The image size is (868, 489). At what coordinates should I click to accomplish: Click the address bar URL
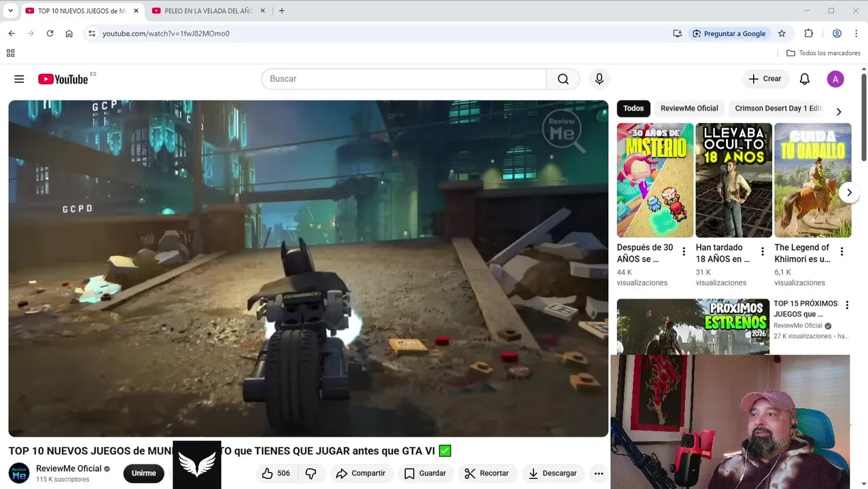pyautogui.click(x=166, y=33)
